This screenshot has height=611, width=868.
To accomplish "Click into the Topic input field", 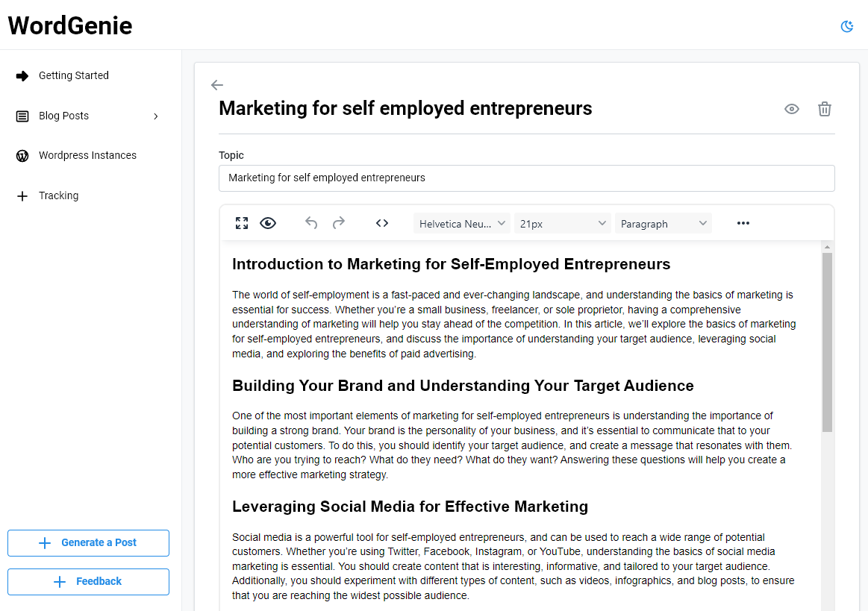I will tap(526, 178).
